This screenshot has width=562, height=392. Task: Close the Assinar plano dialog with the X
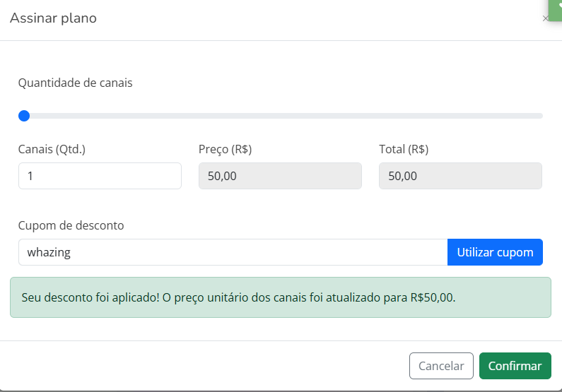(x=545, y=19)
